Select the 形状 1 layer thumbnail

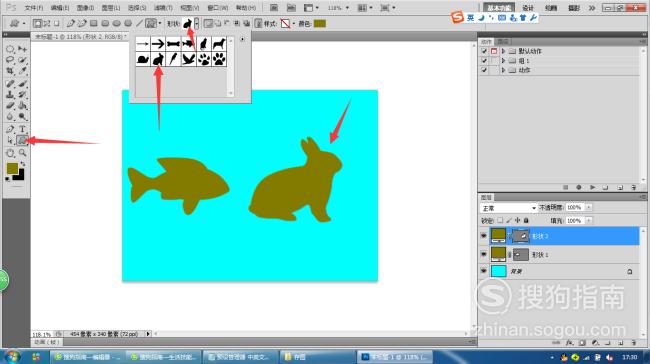point(498,254)
